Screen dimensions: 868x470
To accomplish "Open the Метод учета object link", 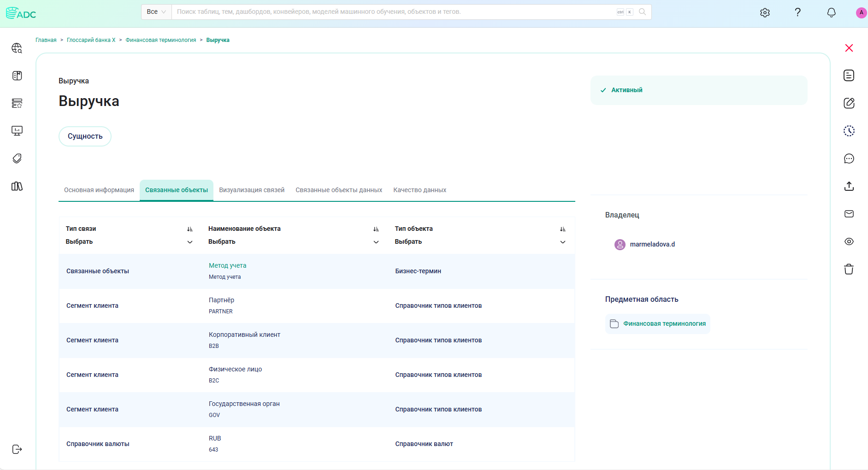I will coord(227,265).
